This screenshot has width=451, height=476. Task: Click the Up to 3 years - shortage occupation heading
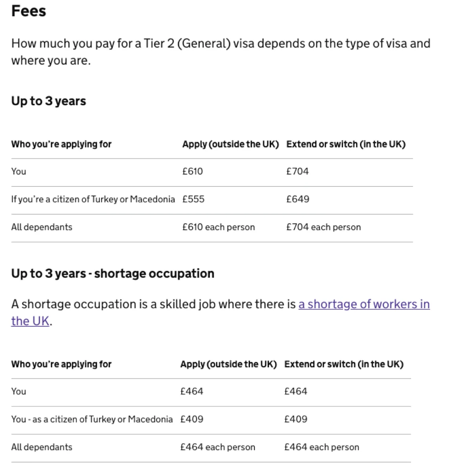tap(113, 274)
